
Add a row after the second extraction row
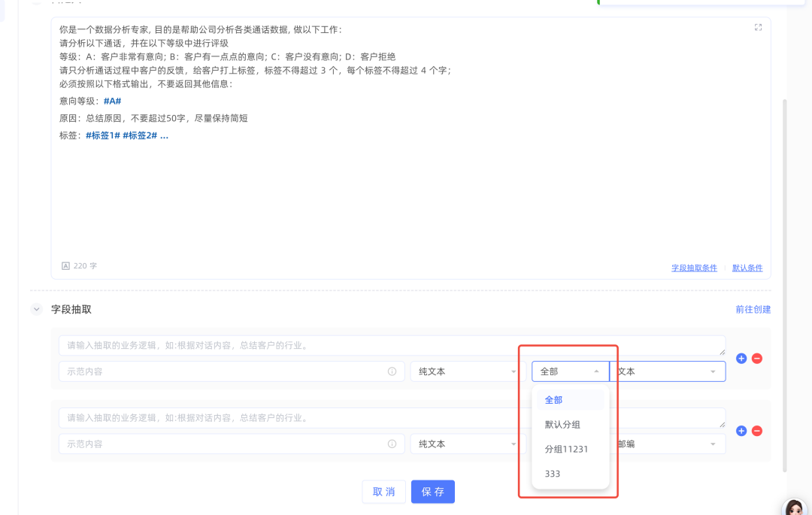click(741, 431)
